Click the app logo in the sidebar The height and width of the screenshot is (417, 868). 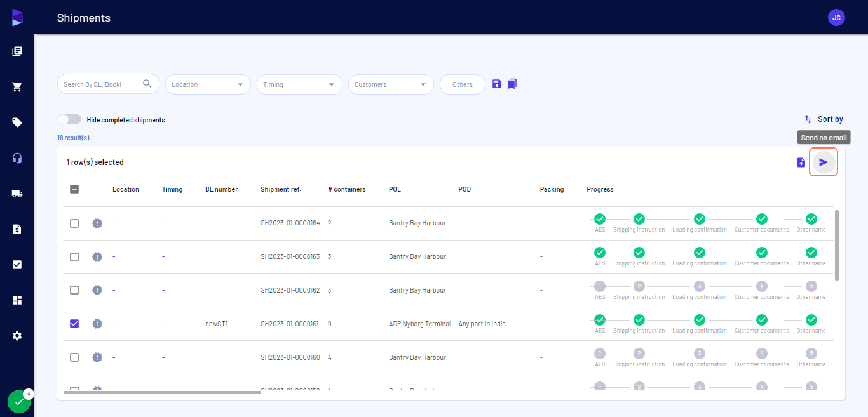[x=17, y=18]
